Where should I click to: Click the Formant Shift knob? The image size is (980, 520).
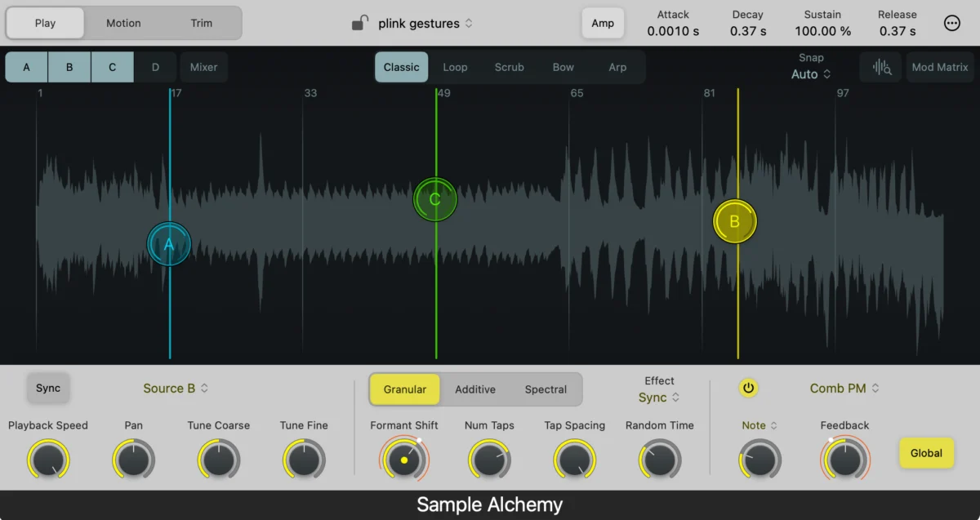click(x=404, y=460)
